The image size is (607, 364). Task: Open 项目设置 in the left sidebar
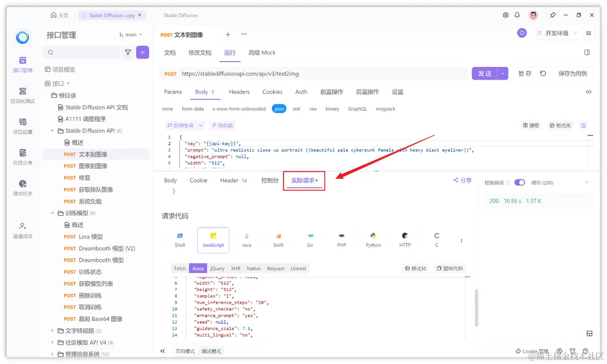tap(23, 126)
